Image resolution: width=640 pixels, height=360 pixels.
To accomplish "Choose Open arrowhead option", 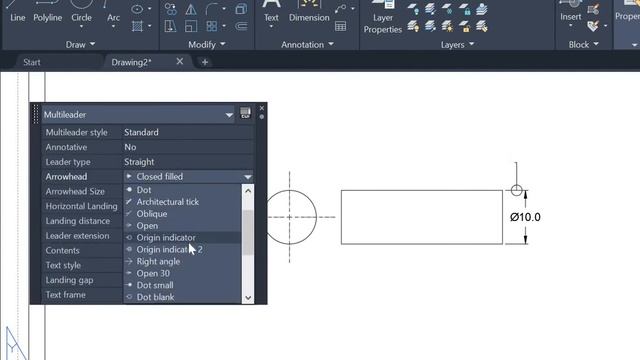I will 182,226.
